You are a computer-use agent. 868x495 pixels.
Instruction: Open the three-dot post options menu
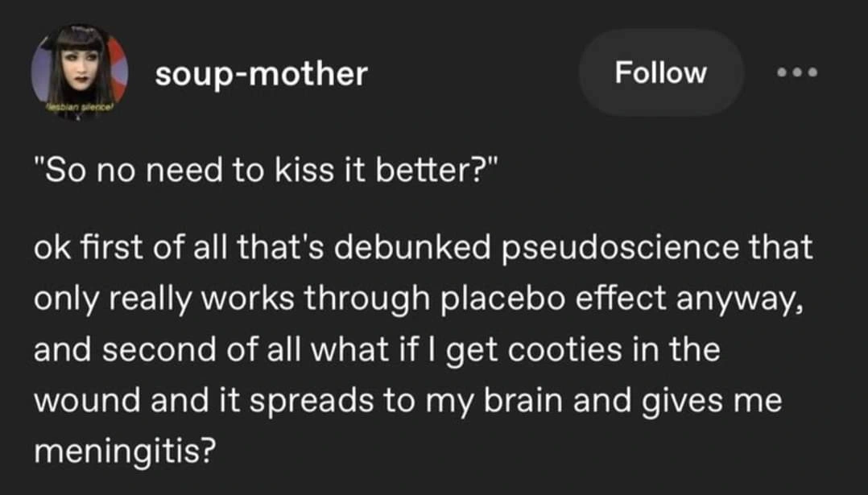(796, 72)
